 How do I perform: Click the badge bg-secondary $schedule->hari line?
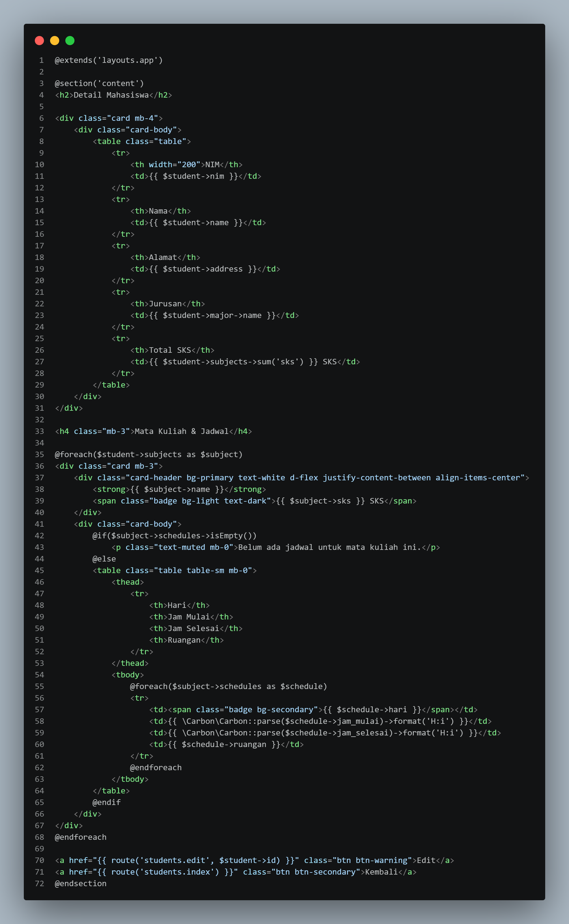313,710
